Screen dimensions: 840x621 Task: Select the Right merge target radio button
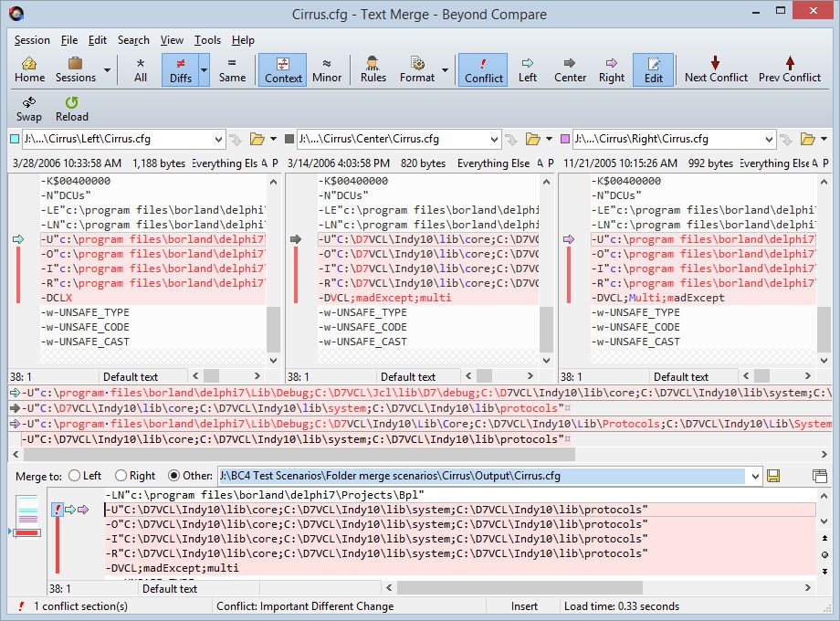point(121,476)
